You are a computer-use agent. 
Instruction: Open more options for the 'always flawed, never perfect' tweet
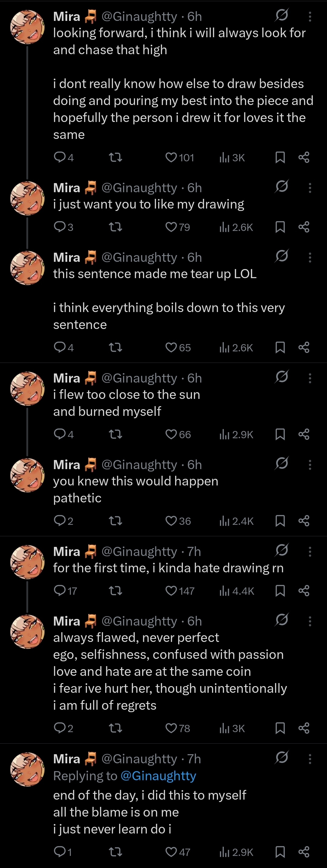(310, 621)
